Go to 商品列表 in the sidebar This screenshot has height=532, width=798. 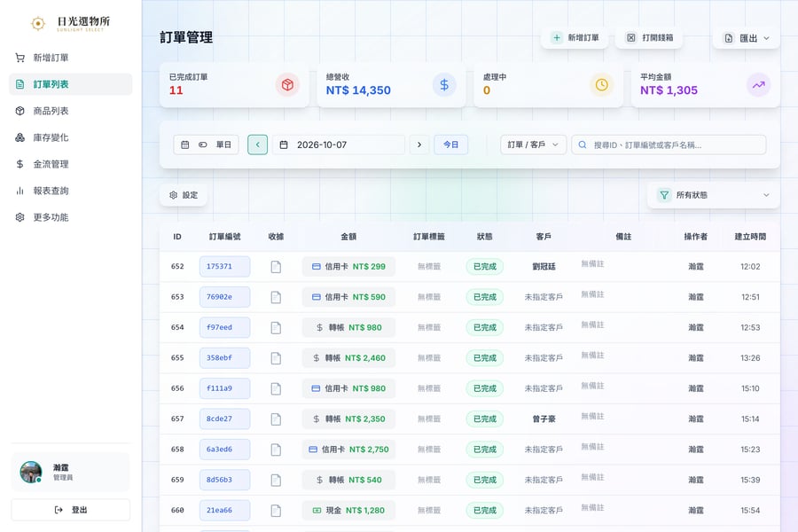coord(71,111)
